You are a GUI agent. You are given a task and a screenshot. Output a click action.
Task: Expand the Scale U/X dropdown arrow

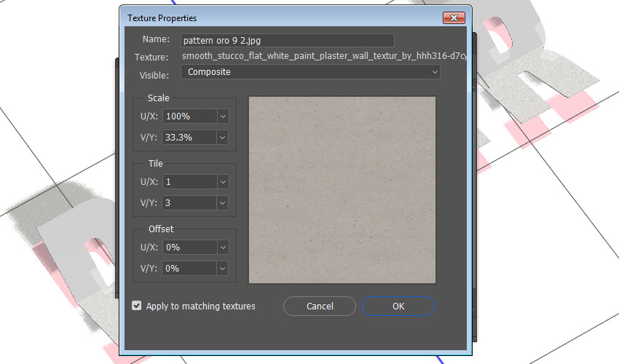pos(223,116)
